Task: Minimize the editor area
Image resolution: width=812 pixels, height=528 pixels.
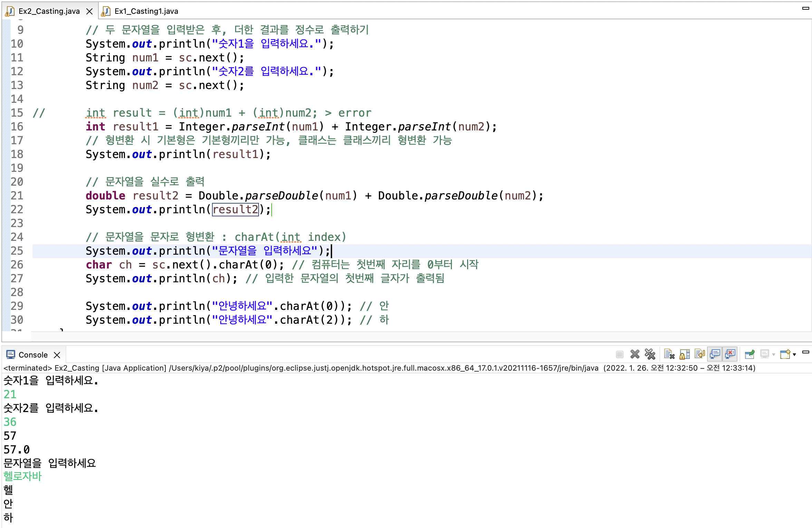Action: pyautogui.click(x=805, y=8)
